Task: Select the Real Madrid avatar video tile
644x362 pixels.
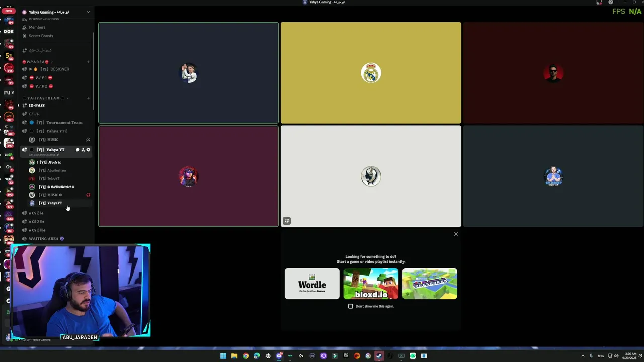Action: tap(371, 73)
